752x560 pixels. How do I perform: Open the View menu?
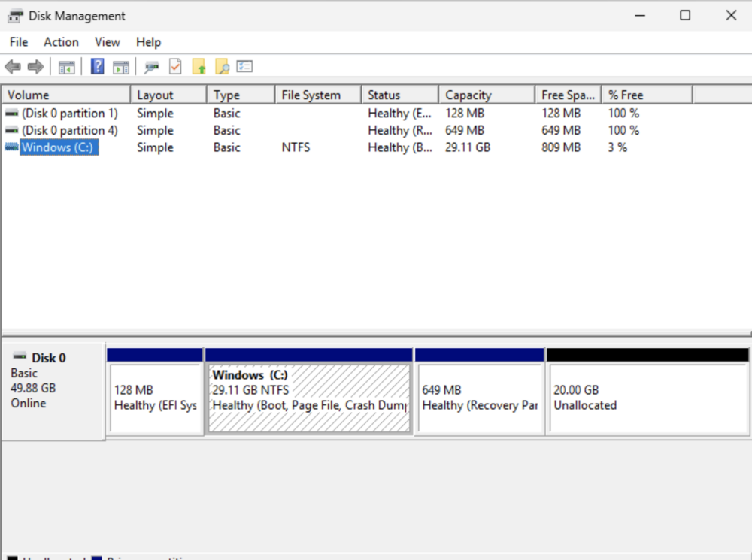[107, 42]
